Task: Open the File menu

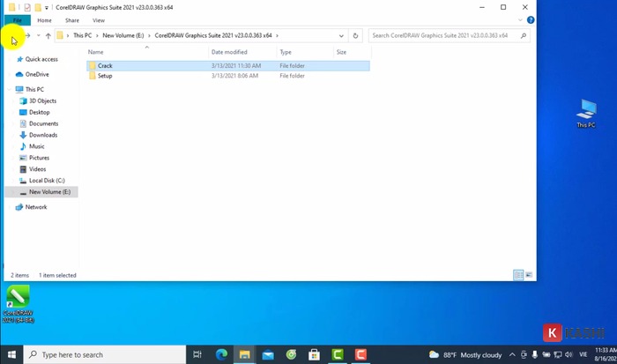Action: [17, 19]
